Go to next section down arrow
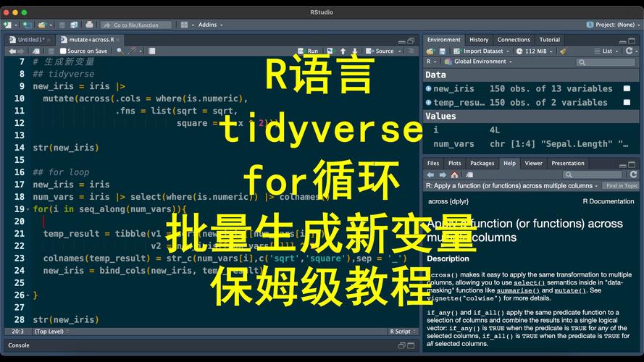 pos(355,51)
